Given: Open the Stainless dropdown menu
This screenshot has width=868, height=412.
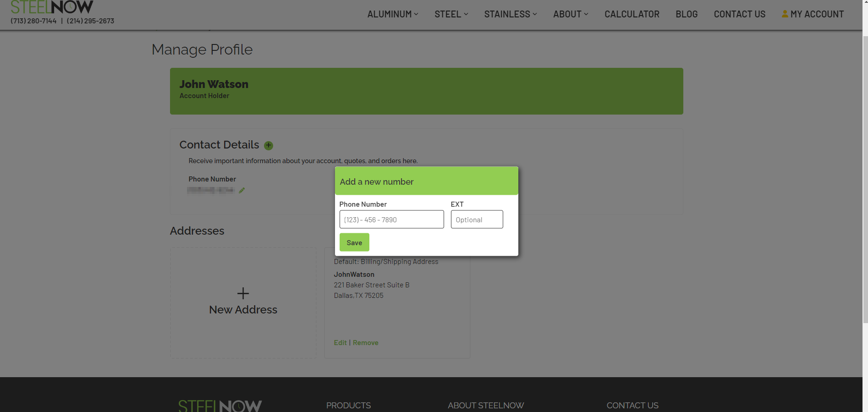Looking at the screenshot, I should click(x=510, y=14).
